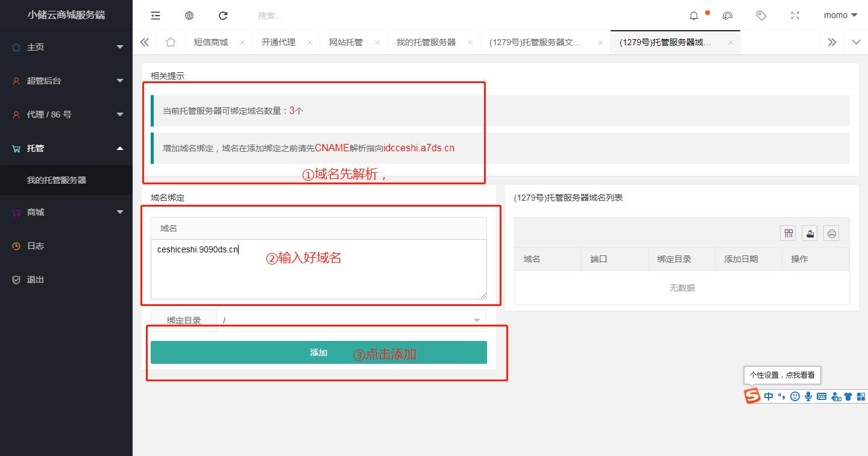Click the IME skin shirt icon

pyautogui.click(x=848, y=396)
